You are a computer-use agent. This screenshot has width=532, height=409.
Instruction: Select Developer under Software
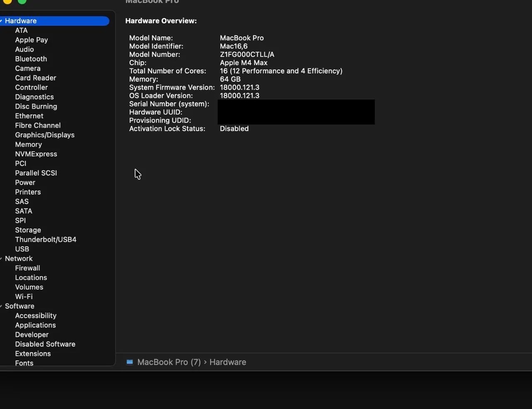pos(32,335)
